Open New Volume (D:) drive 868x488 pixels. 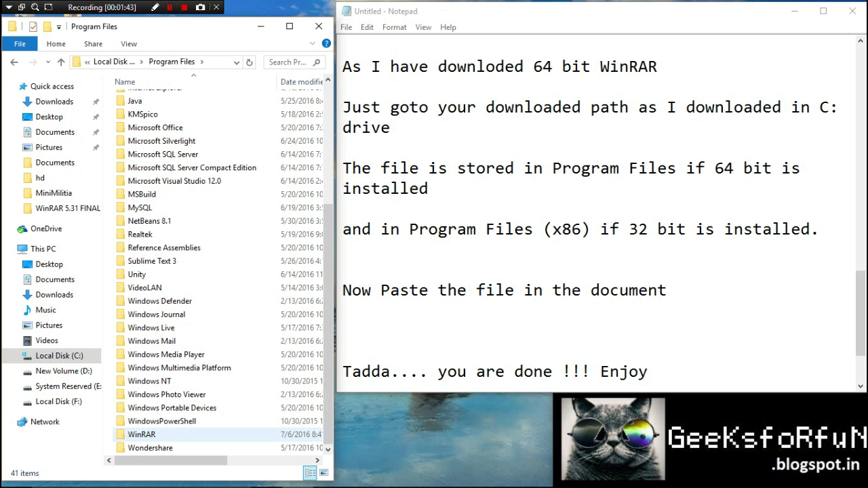pyautogui.click(x=64, y=371)
